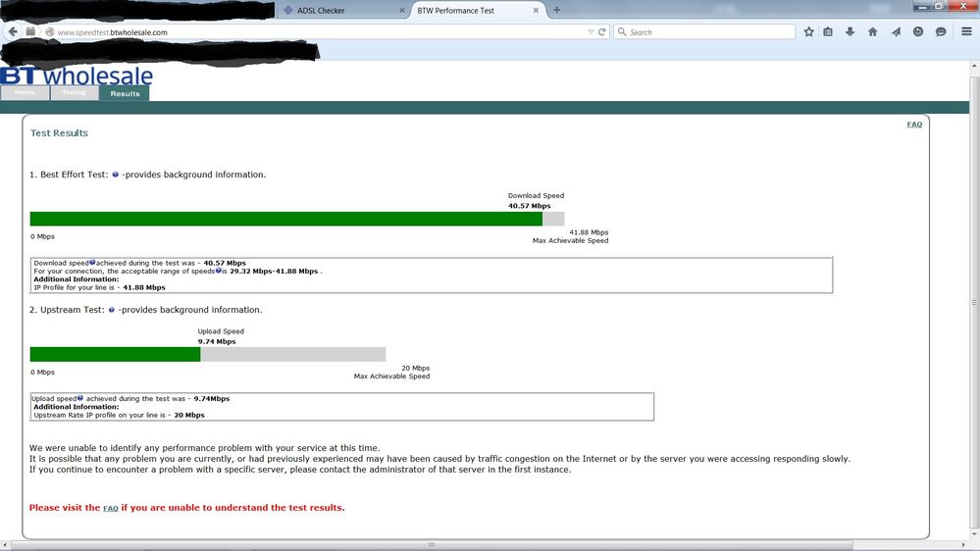Image resolution: width=980 pixels, height=551 pixels.
Task: Click the folder icon left of URL
Action: tap(30, 31)
